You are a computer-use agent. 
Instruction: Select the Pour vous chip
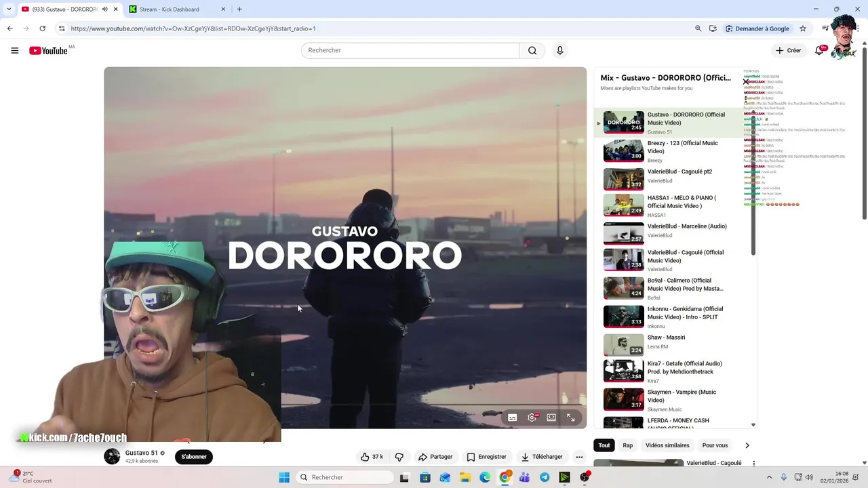pyautogui.click(x=715, y=445)
